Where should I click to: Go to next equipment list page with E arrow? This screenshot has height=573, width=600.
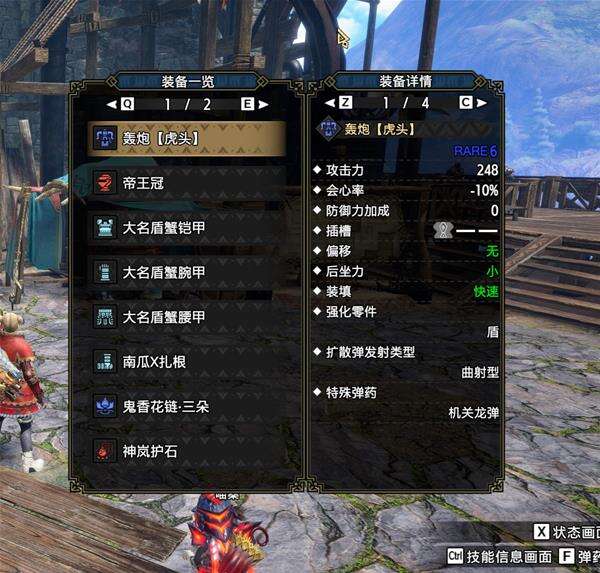(x=254, y=104)
